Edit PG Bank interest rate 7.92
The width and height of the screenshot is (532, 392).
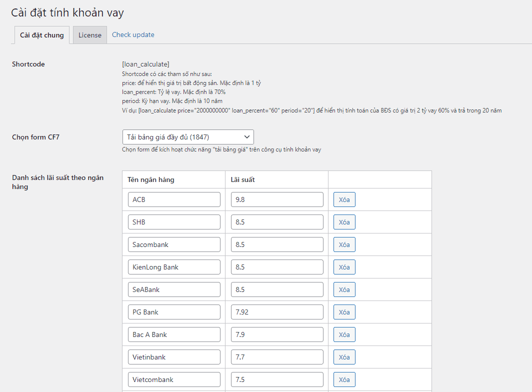[277, 312]
